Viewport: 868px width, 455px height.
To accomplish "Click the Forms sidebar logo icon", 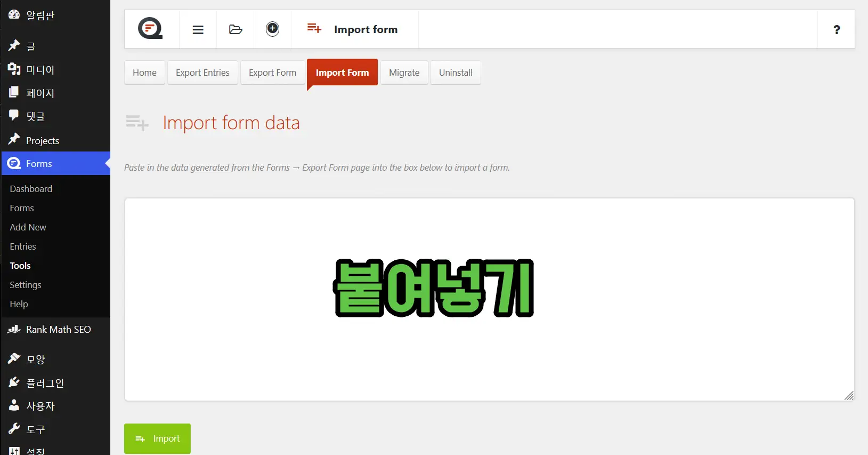I will coord(14,163).
